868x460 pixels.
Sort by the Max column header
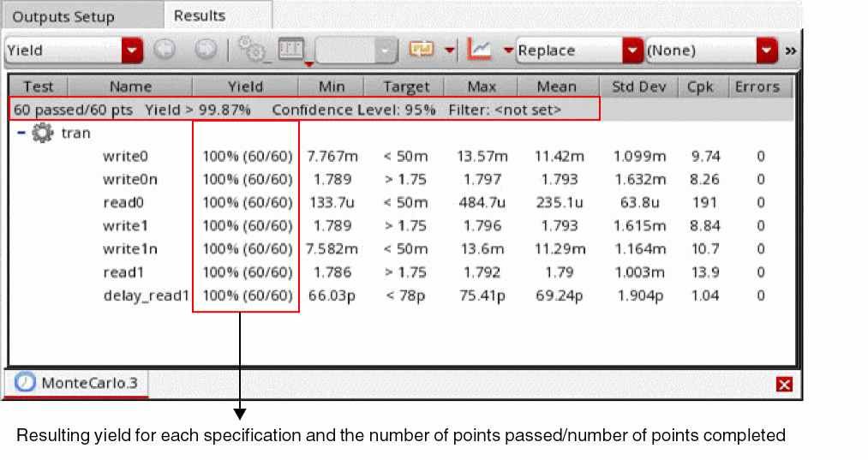481,87
